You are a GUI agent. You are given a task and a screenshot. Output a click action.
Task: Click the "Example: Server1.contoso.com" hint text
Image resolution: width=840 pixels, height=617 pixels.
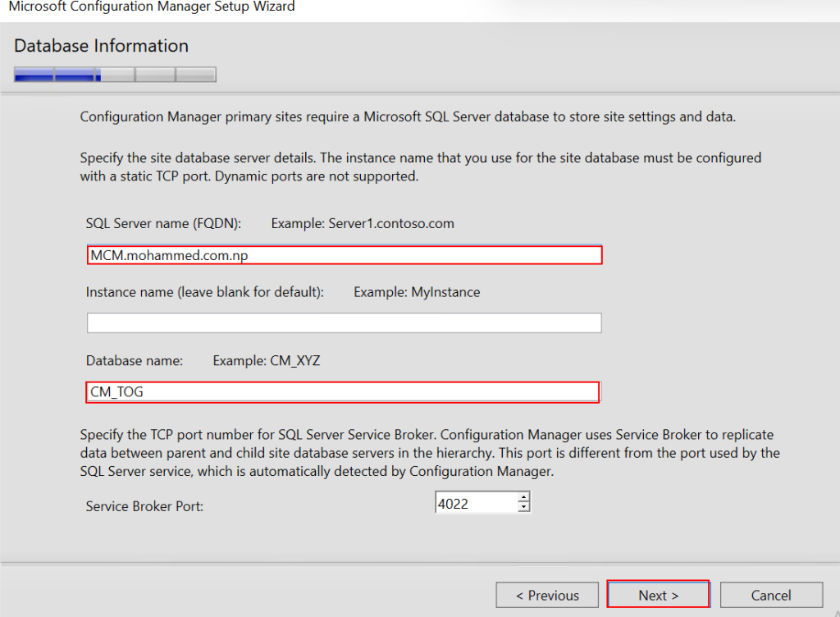[363, 223]
